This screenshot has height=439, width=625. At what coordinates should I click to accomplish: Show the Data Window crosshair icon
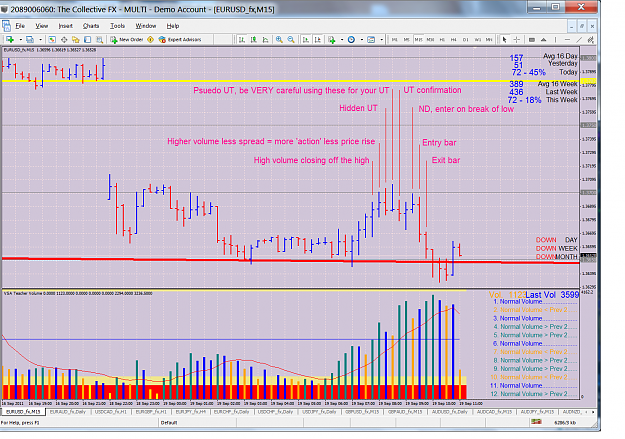(64, 39)
